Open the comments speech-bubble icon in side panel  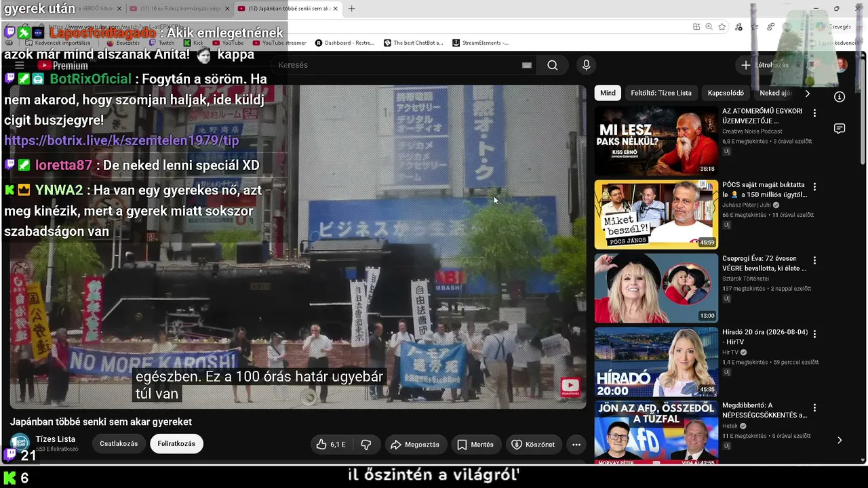pos(840,129)
